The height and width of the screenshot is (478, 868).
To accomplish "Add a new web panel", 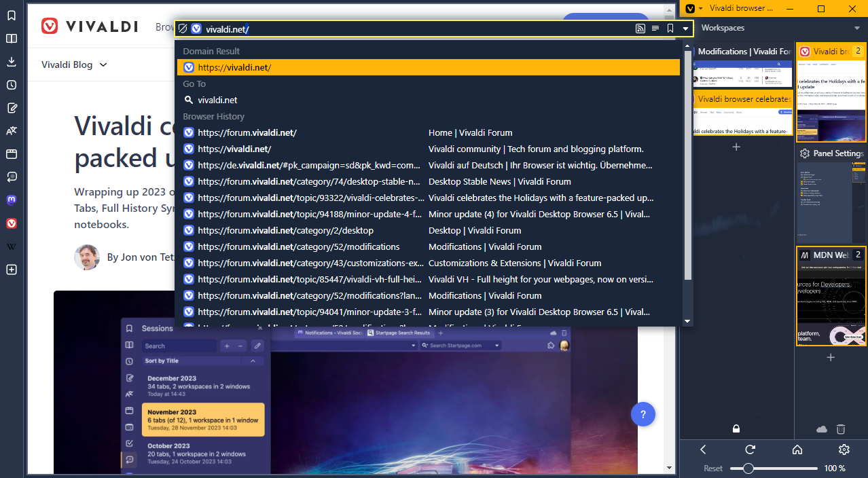I will coord(12,270).
